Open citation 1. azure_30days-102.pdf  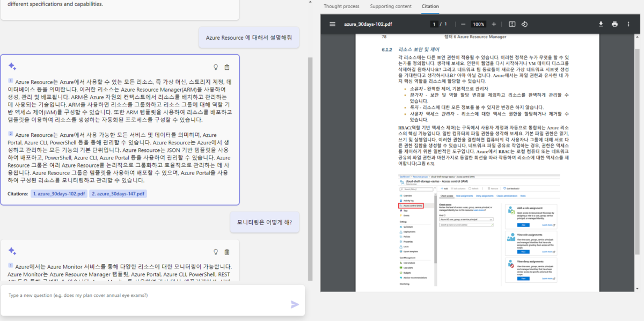[x=59, y=194]
